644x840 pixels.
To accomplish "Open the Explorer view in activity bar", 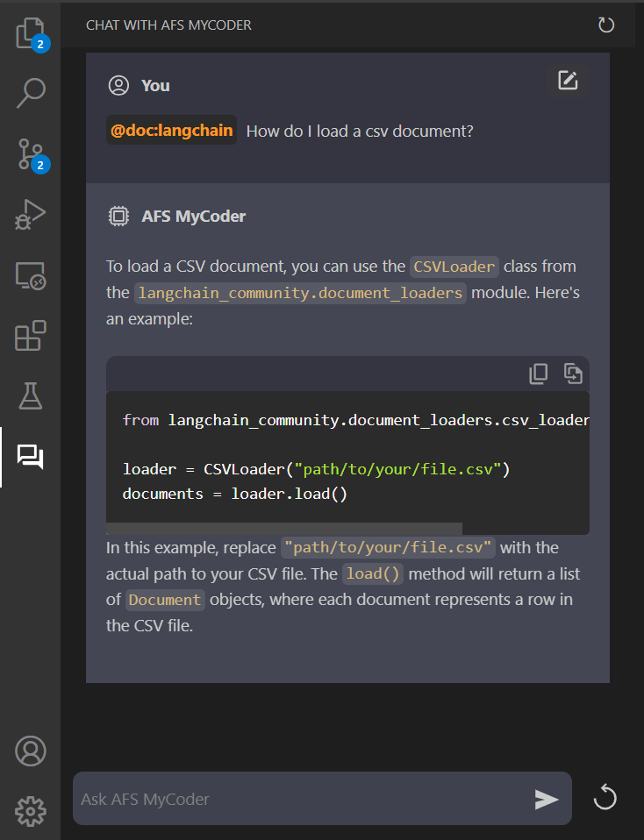I will (x=31, y=32).
